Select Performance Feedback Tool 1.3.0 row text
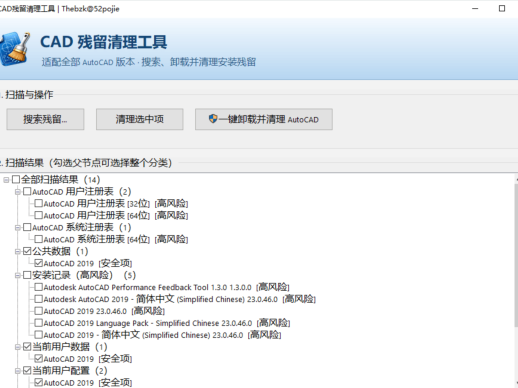Image resolution: width=518 pixels, height=388 pixels. [x=167, y=287]
